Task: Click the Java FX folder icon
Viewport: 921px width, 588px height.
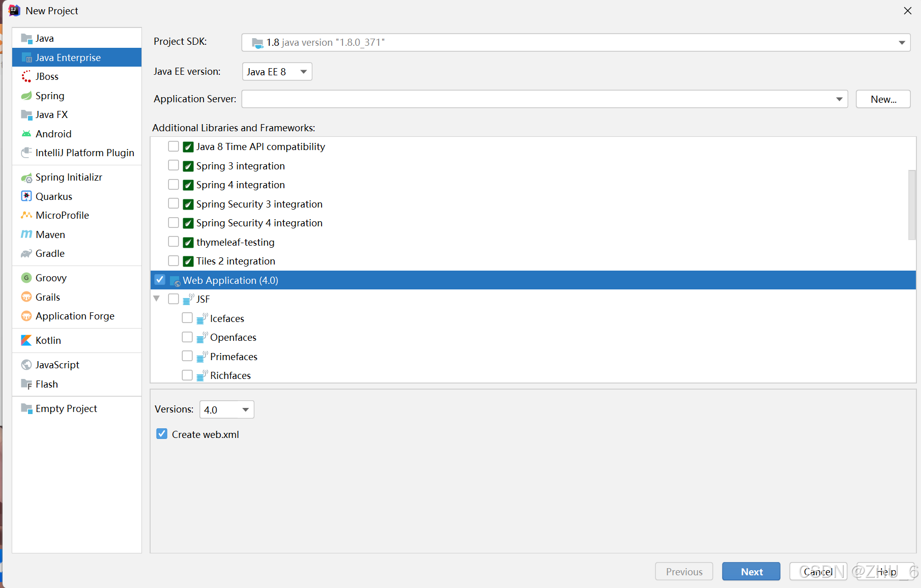Action: point(26,115)
